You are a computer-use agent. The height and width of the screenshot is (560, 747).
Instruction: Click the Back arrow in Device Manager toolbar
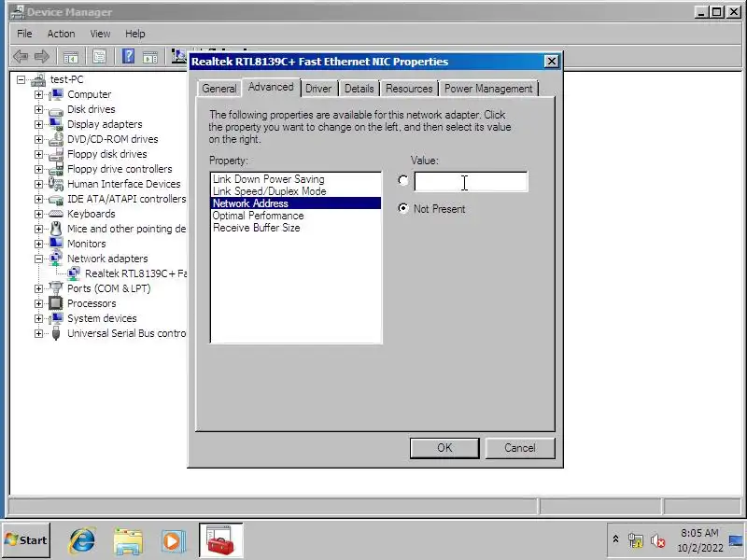[21, 57]
